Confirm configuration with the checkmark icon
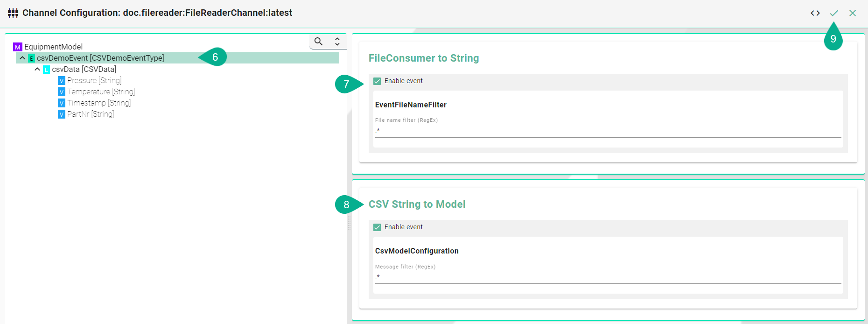This screenshot has width=868, height=324. (x=833, y=13)
